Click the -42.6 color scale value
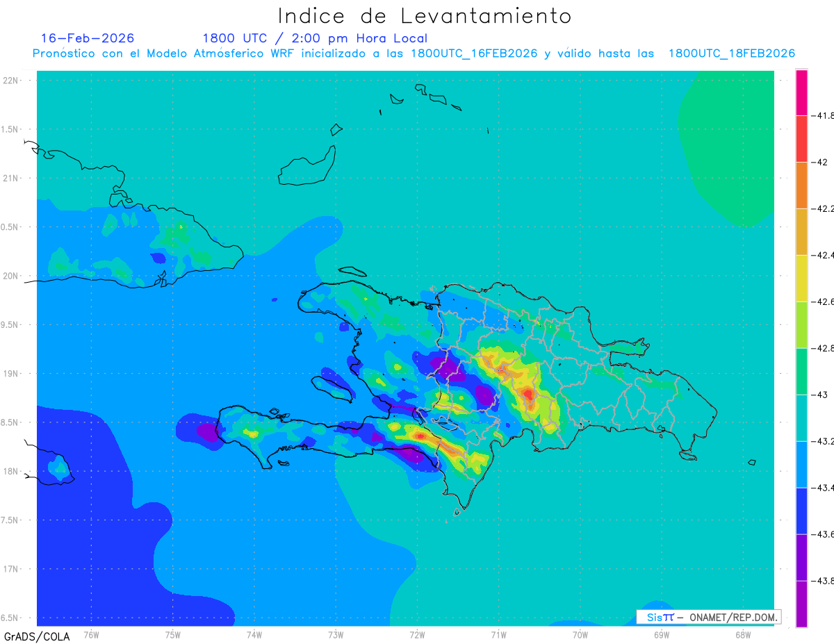 coord(822,302)
